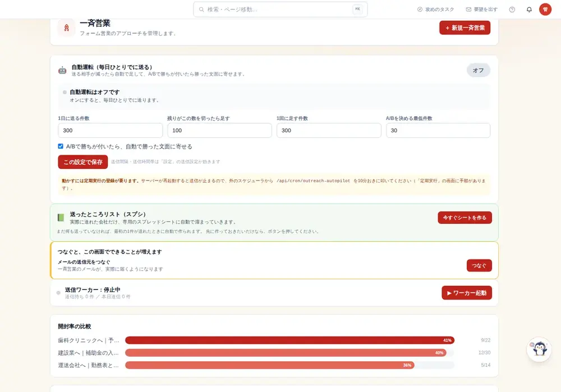Start worker with ワーカー起動 button
The image size is (561, 392).
pyautogui.click(x=467, y=293)
